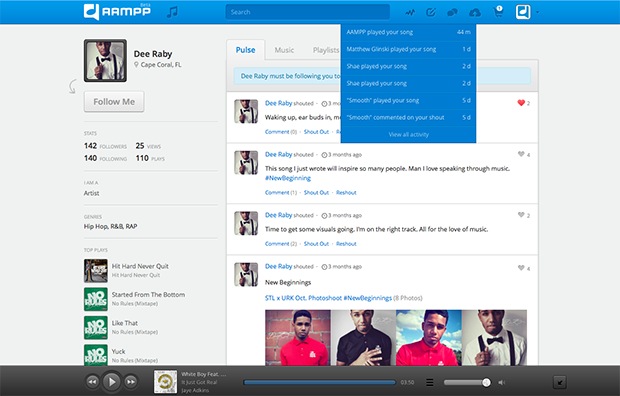The height and width of the screenshot is (396, 620).
Task: Open Comment (1) on the song-writing shout
Action: (280, 193)
